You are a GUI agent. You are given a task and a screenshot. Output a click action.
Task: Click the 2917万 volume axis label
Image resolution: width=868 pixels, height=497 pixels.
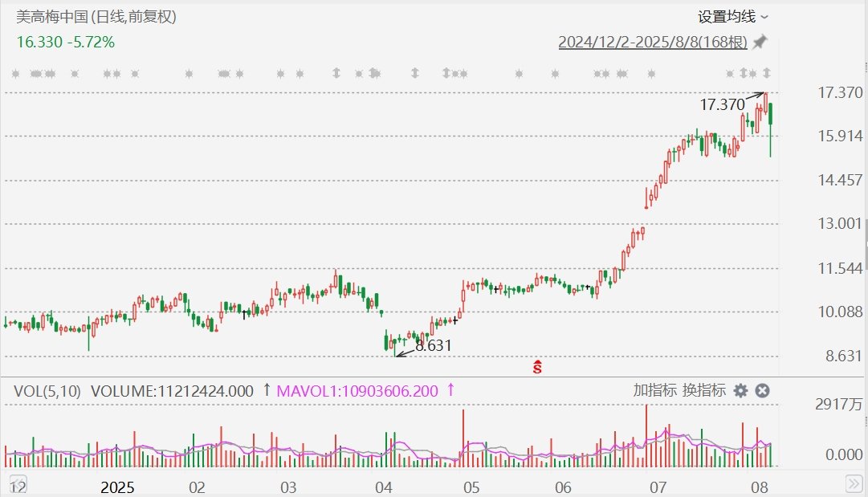[838, 404]
